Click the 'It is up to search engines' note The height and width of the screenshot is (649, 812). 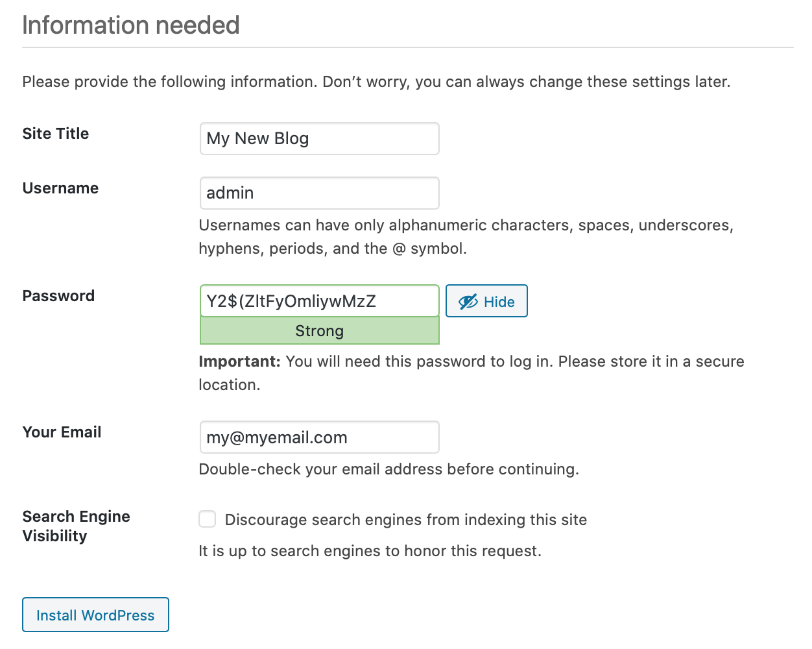(x=370, y=551)
